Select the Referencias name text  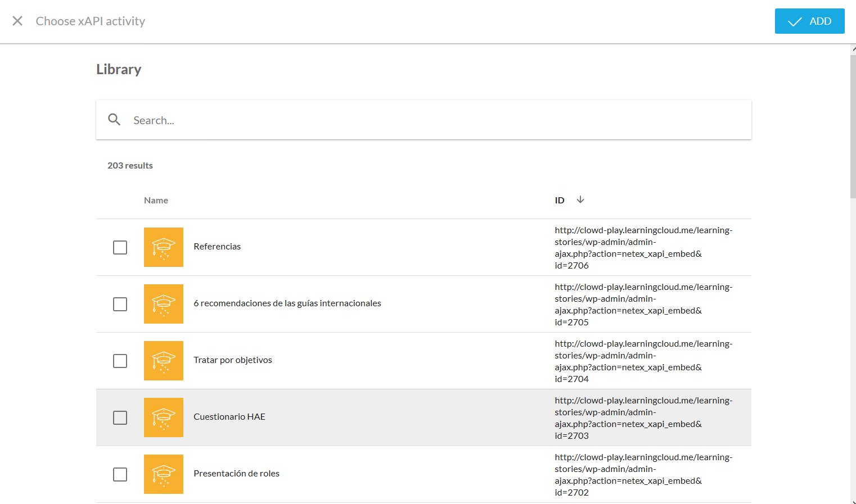[217, 246]
